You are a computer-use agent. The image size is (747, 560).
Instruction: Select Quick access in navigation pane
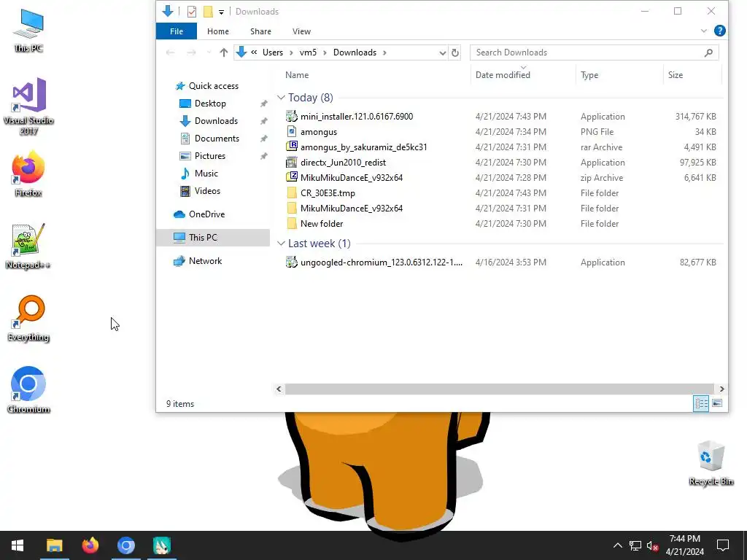[x=214, y=86]
